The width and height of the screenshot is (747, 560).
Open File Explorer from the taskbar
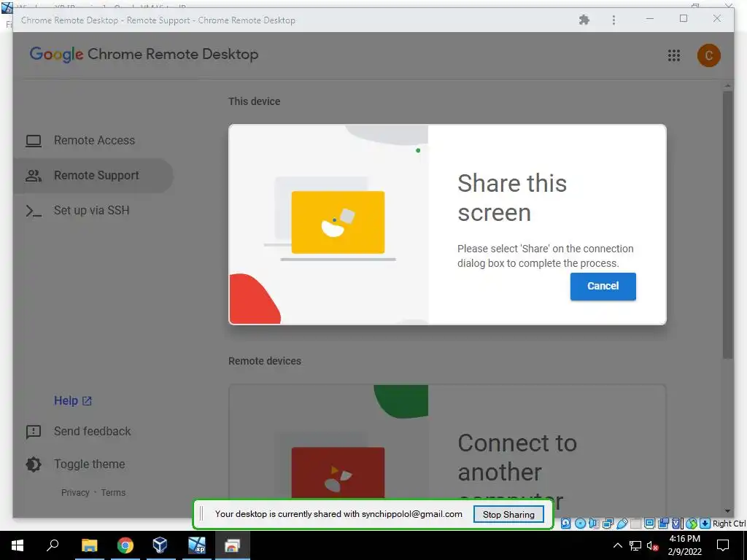point(89,545)
